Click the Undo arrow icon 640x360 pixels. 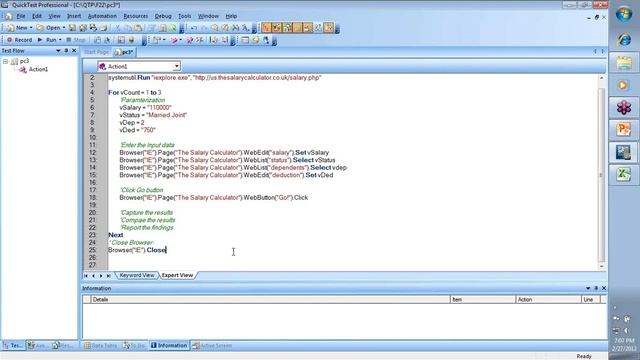tap(194, 28)
